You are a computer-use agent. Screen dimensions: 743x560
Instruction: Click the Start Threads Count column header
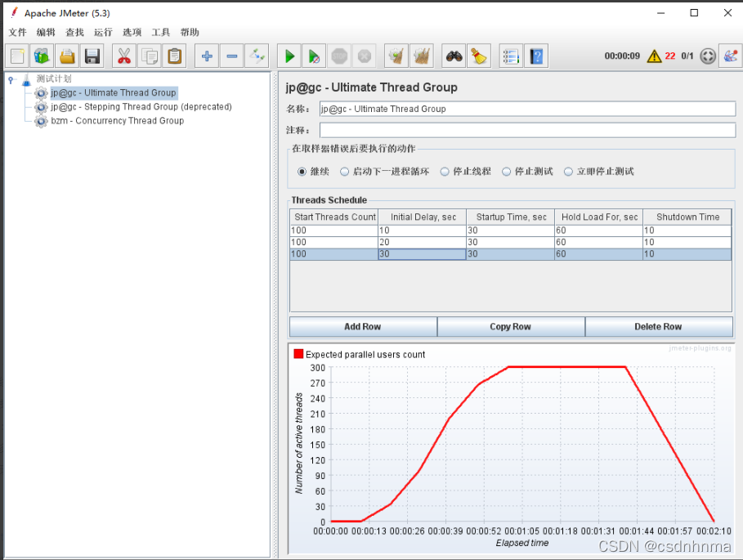[x=334, y=217]
